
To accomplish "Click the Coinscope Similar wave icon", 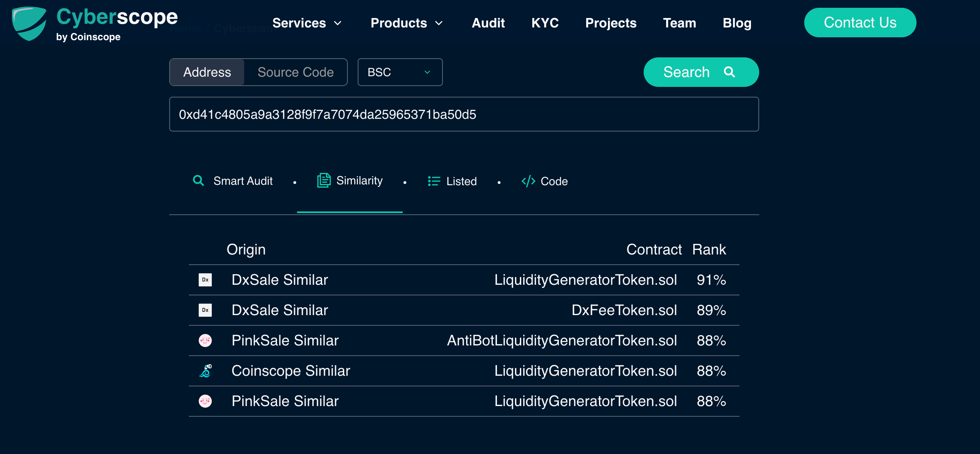I will [x=205, y=371].
